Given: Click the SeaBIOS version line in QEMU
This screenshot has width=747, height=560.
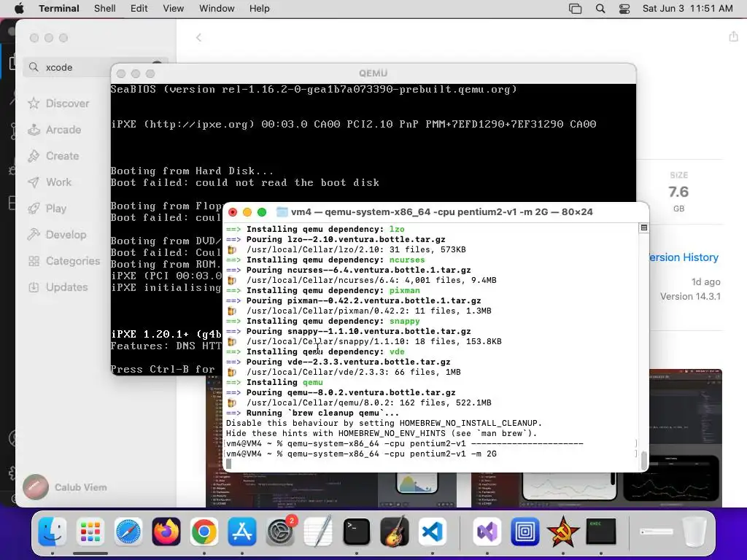Looking at the screenshot, I should (x=314, y=89).
